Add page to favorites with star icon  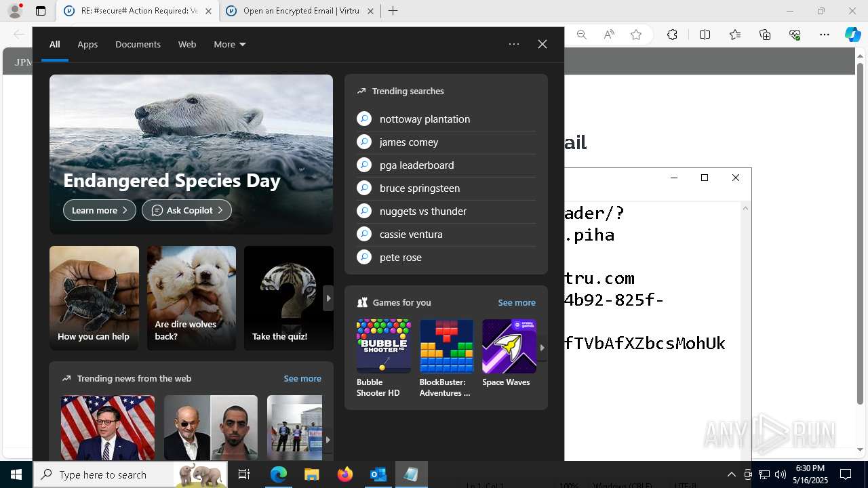tap(636, 35)
